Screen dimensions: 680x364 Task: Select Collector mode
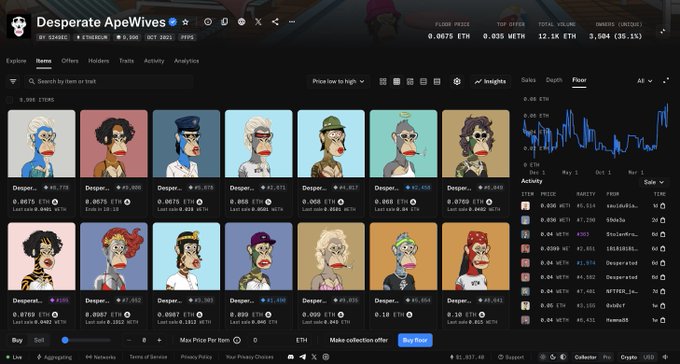[585, 357]
